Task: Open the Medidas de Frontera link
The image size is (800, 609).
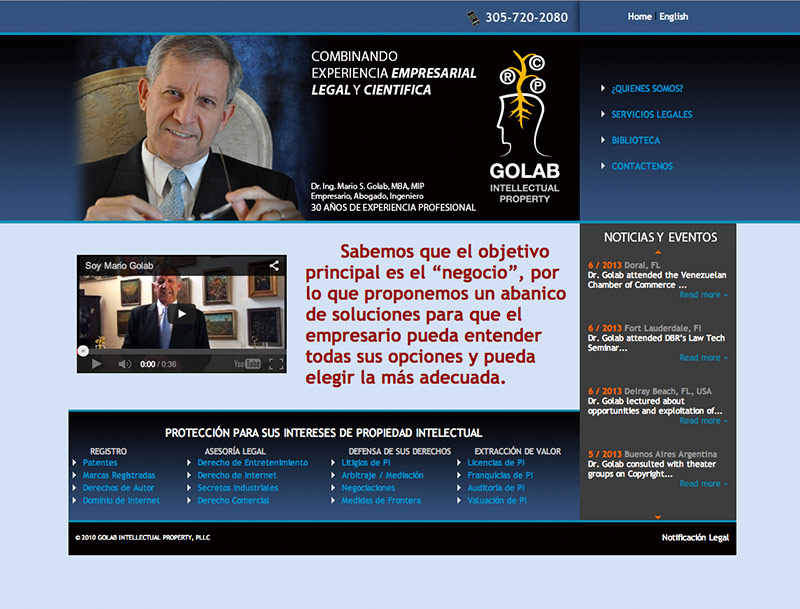Action: click(x=381, y=501)
